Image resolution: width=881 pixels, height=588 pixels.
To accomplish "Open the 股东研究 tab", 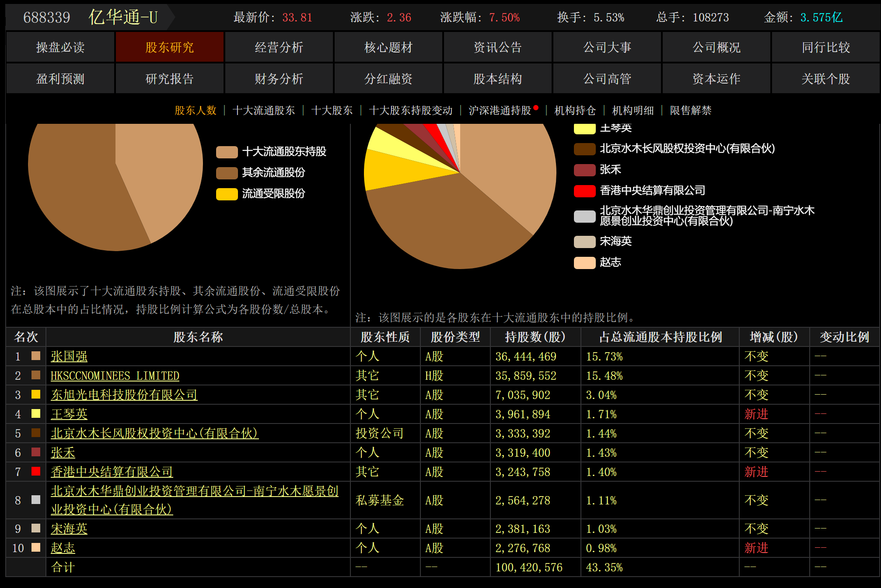I will click(169, 47).
